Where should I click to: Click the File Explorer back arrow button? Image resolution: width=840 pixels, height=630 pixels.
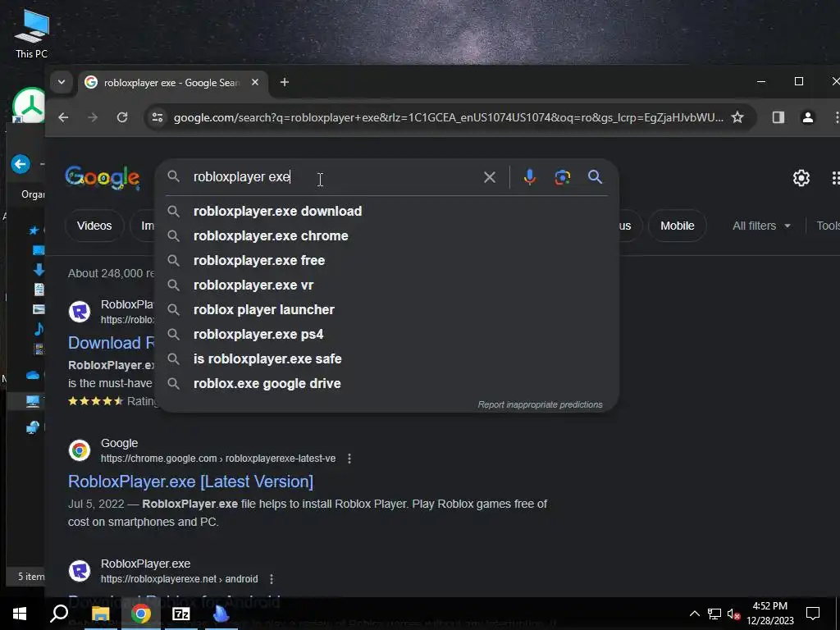point(21,164)
